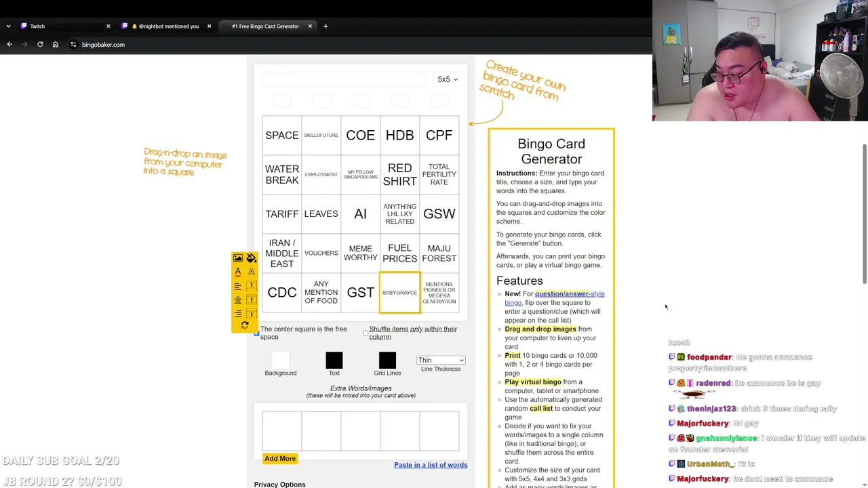Select the VOUCHERS square
The width and height of the screenshot is (868, 488).
pos(321,253)
